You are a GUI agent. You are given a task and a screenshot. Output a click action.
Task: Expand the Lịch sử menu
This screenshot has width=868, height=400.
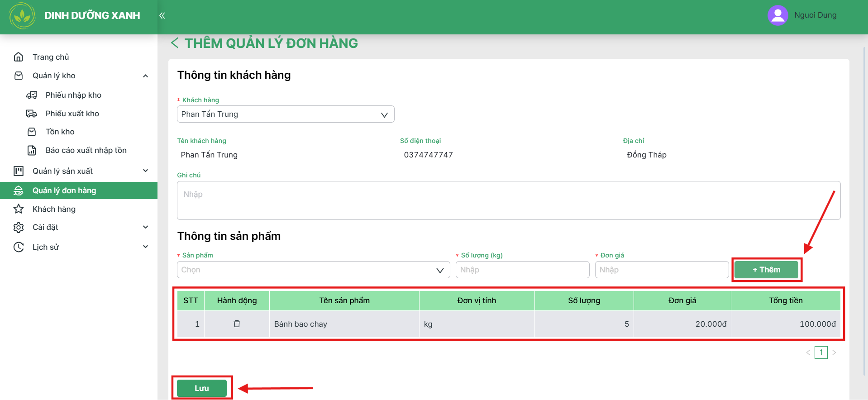point(145,247)
